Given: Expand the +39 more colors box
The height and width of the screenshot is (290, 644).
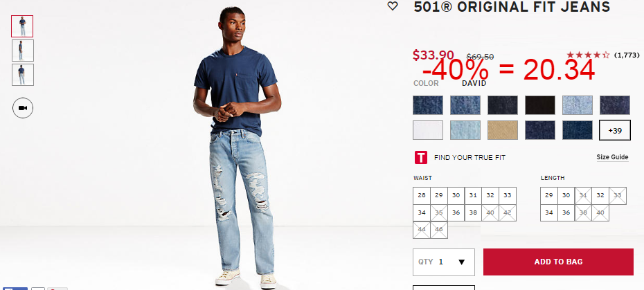Looking at the screenshot, I should pyautogui.click(x=615, y=130).
